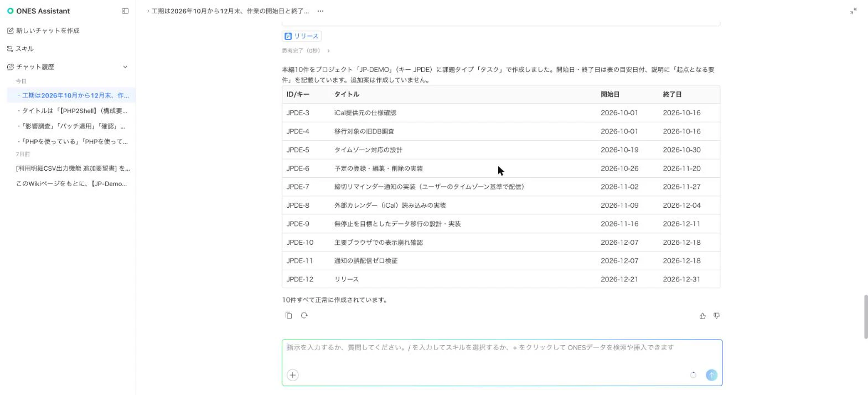This screenshot has height=395, width=868.
Task: Click the JPDE-6 key cell
Action: pos(298,168)
